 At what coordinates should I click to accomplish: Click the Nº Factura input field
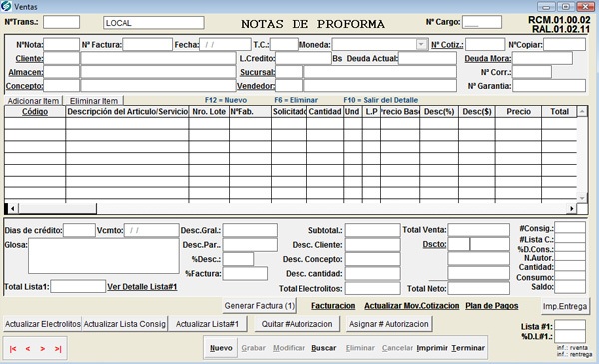pyautogui.click(x=147, y=44)
